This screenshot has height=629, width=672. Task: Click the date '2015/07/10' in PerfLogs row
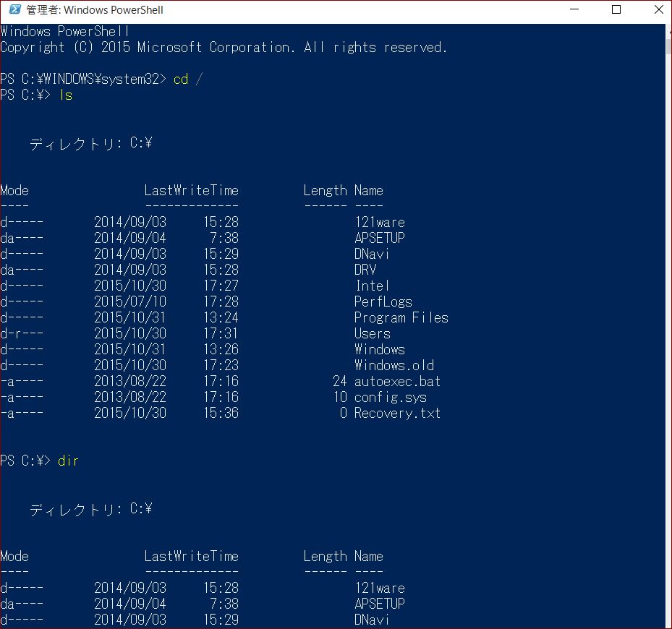pyautogui.click(x=130, y=301)
